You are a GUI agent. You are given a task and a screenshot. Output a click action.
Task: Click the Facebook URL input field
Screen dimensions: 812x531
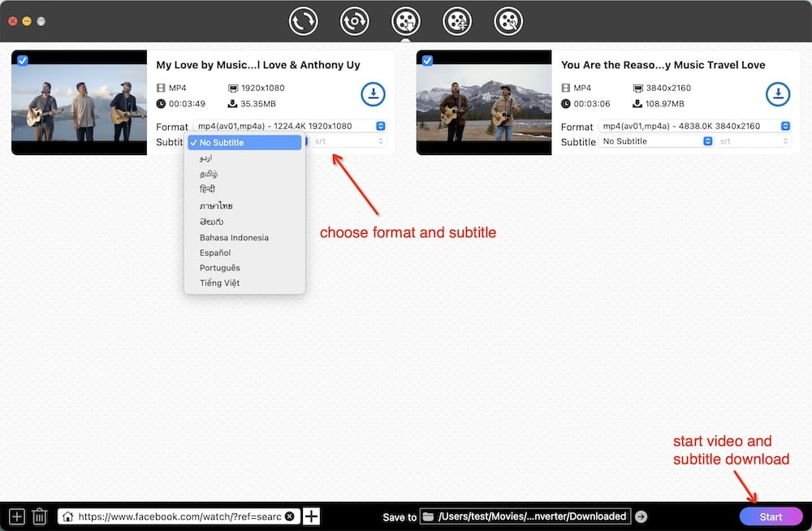(179, 516)
